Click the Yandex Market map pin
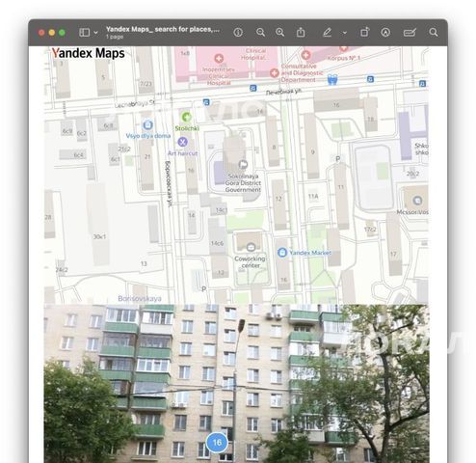476x463 pixels. point(282,253)
